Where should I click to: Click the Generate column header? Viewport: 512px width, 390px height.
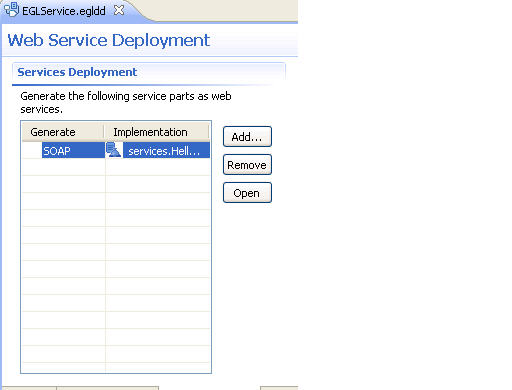(63, 132)
